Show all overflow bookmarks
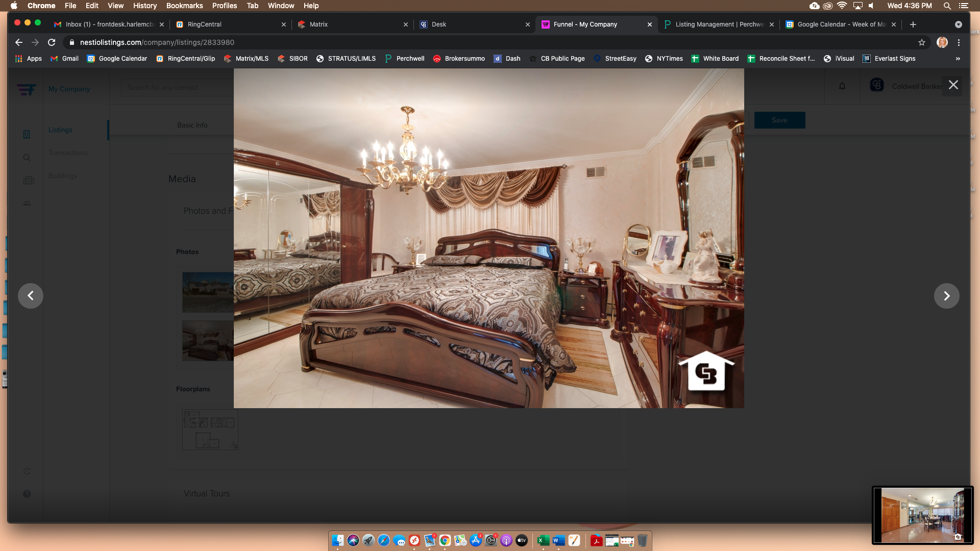Image resolution: width=980 pixels, height=551 pixels. pos(958,59)
